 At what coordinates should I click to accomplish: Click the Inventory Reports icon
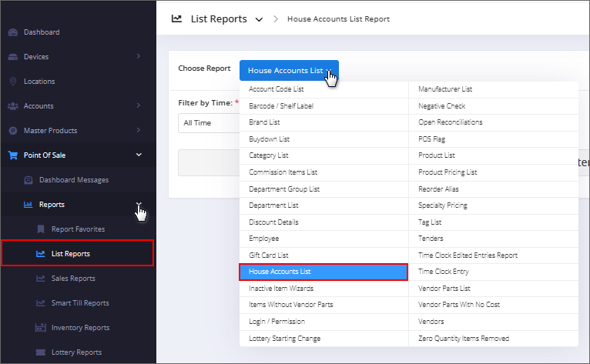[x=41, y=328]
